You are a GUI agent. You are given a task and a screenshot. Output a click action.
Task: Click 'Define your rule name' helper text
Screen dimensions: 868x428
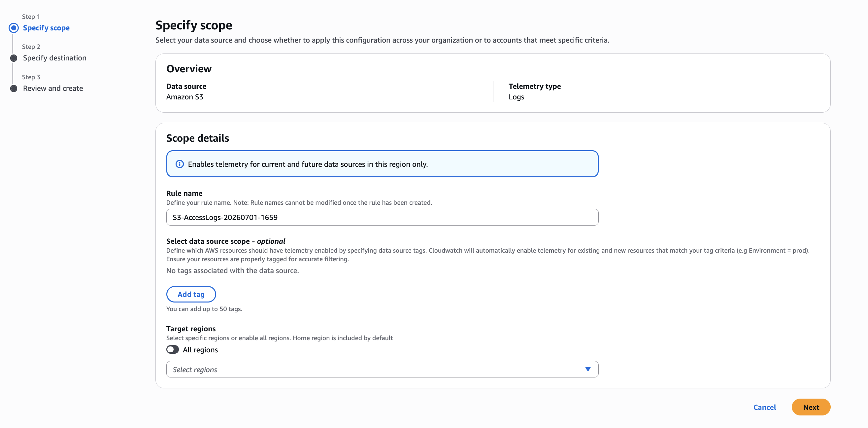click(299, 203)
